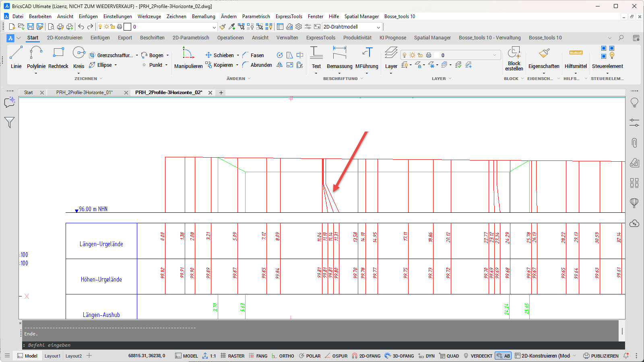The image size is (644, 362).
Task: Open the Grenzschraffur dropdown arrow
Action: (137, 56)
